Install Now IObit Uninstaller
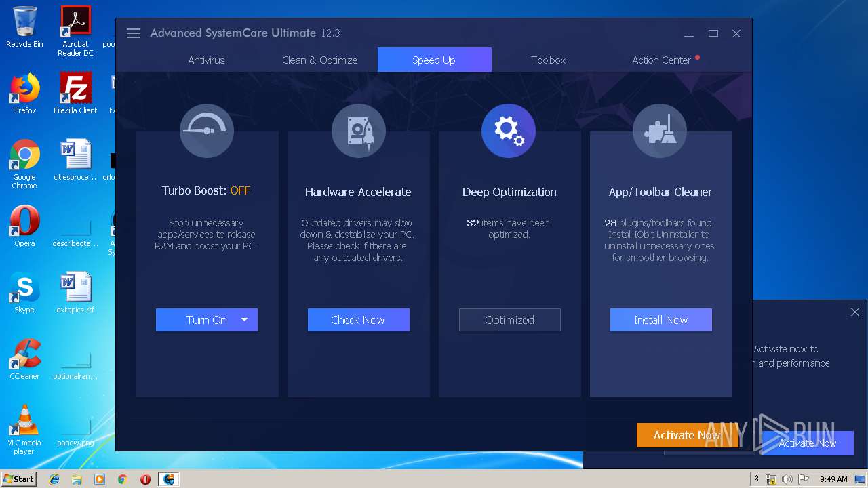 click(x=661, y=320)
